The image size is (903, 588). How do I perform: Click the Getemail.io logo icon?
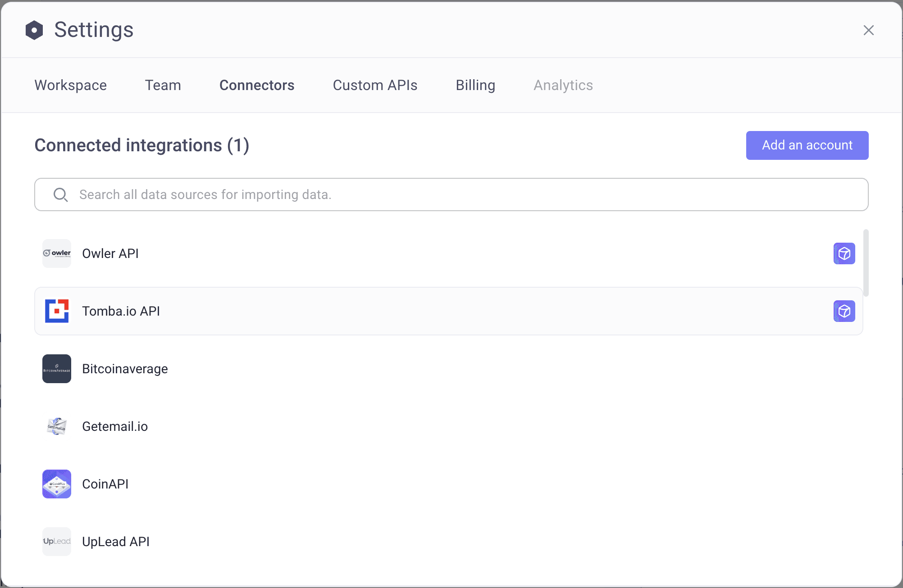[x=56, y=426]
